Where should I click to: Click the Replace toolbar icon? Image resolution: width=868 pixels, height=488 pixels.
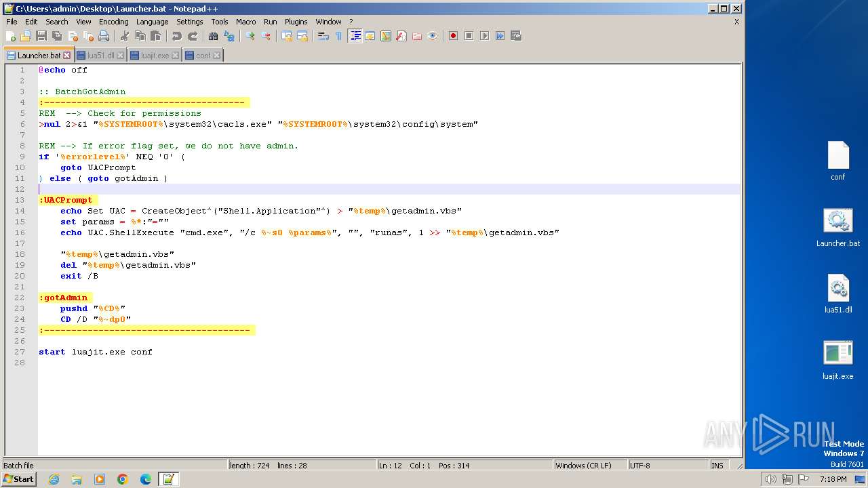pyautogui.click(x=229, y=36)
